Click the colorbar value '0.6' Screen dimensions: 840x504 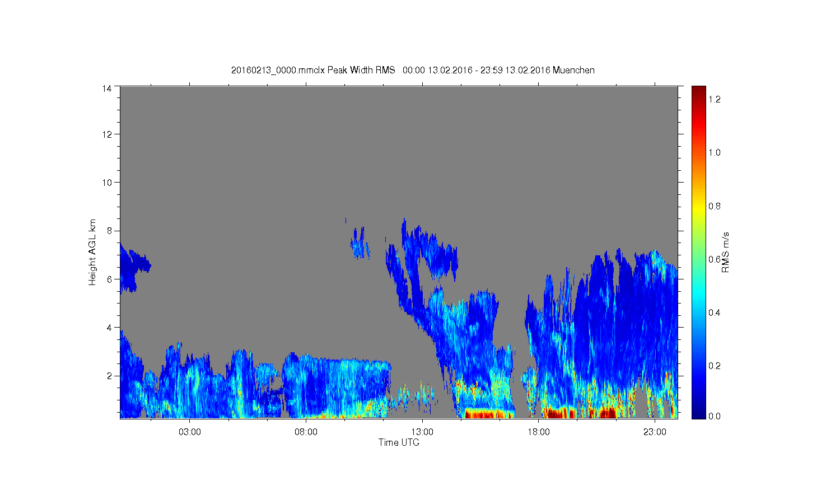714,259
